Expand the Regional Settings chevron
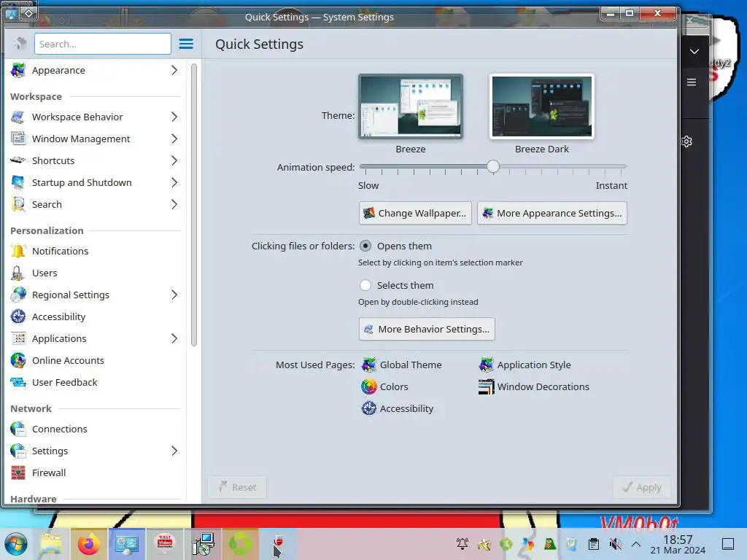The width and height of the screenshot is (747, 560). [174, 295]
